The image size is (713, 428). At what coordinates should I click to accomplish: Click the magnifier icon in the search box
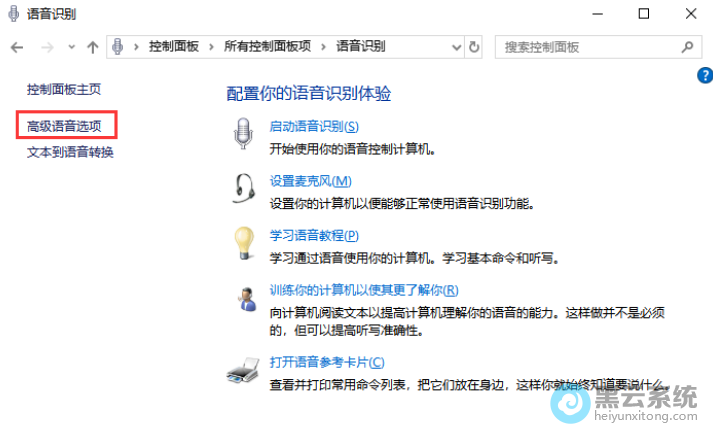pos(687,47)
